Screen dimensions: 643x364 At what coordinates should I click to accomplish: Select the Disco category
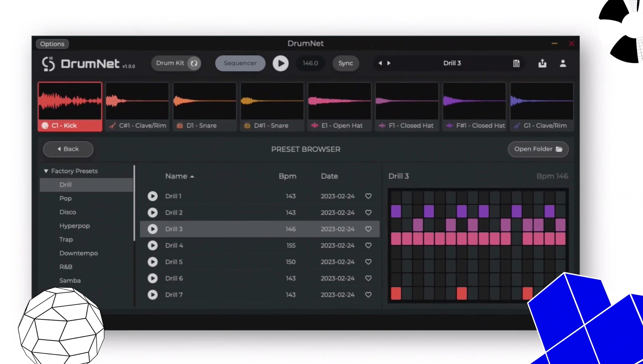68,212
